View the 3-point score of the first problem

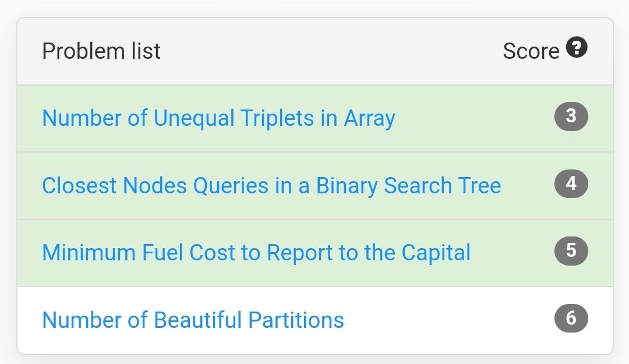[571, 116]
